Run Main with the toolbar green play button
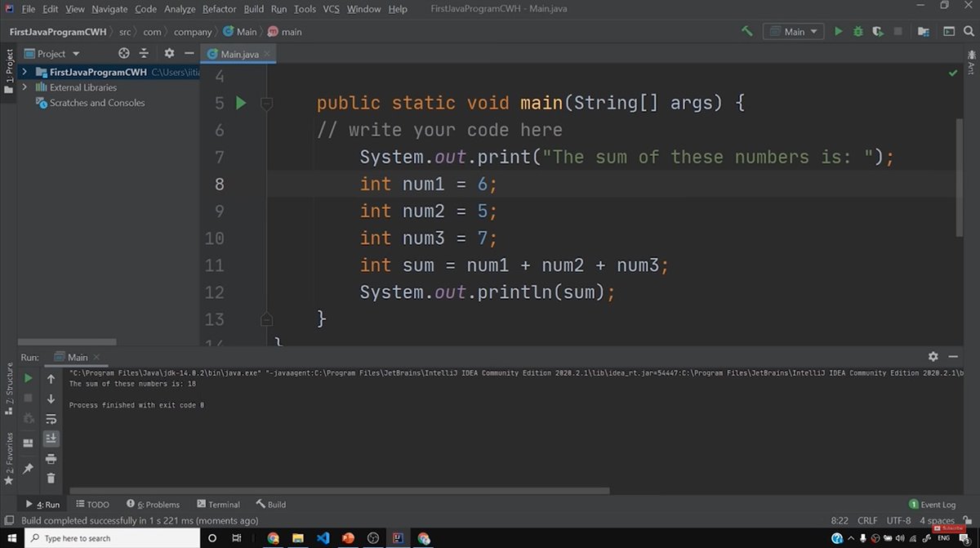Screen dimensions: 980x548 click(x=838, y=31)
